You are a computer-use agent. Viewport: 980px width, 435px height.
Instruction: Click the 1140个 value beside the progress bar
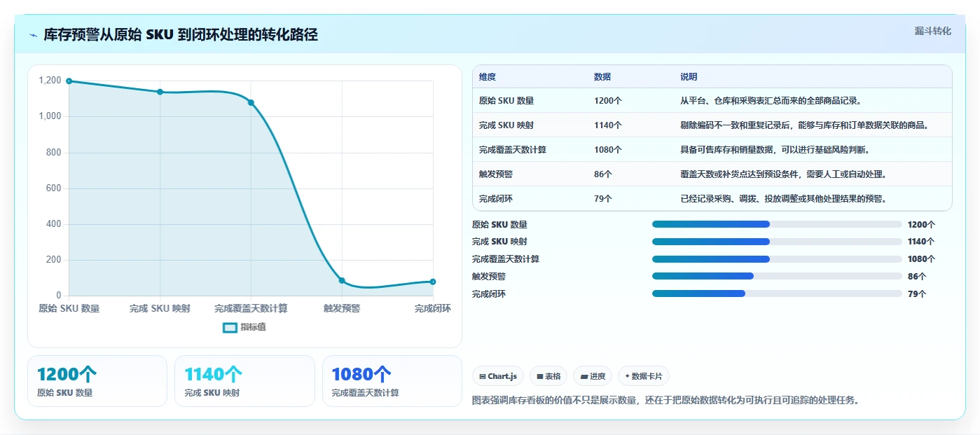921,242
